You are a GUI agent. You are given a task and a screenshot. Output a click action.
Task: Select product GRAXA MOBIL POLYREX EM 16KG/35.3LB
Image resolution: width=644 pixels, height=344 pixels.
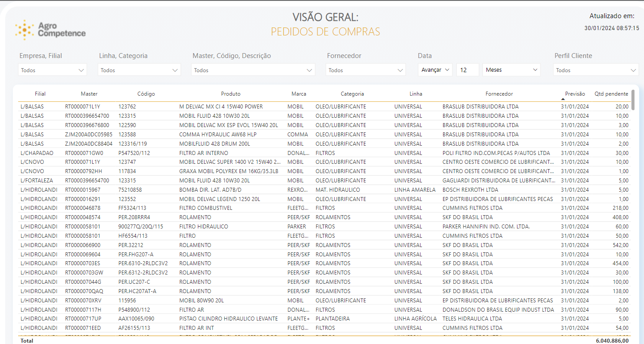pyautogui.click(x=229, y=171)
